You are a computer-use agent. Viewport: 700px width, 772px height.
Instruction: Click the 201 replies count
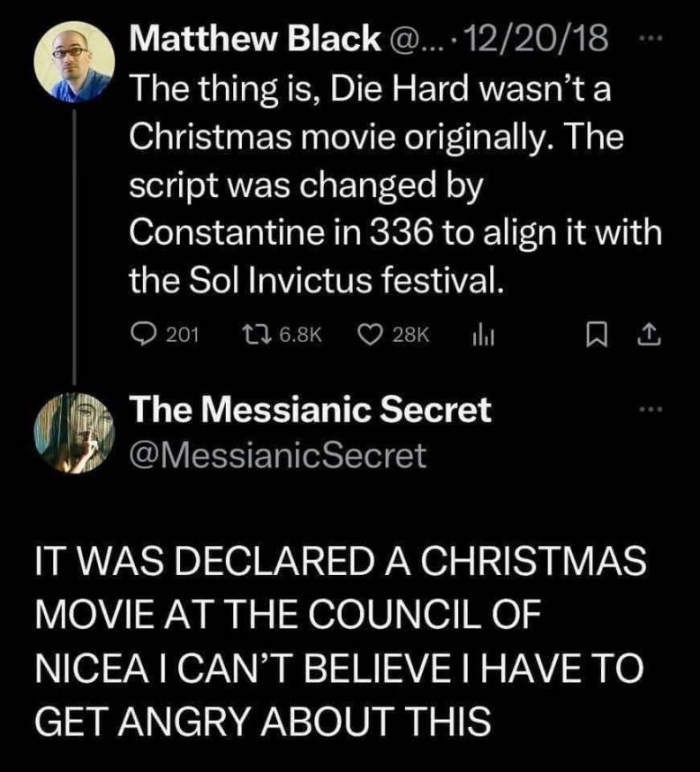point(184,334)
